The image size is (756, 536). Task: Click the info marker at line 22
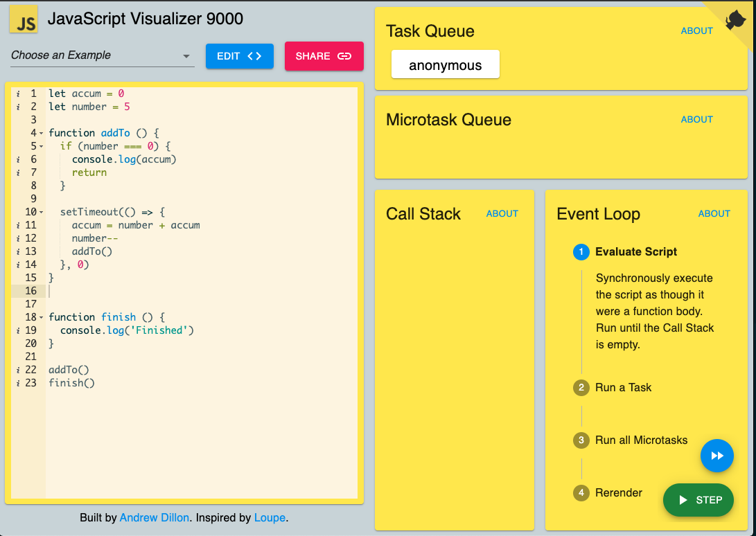[18, 370]
